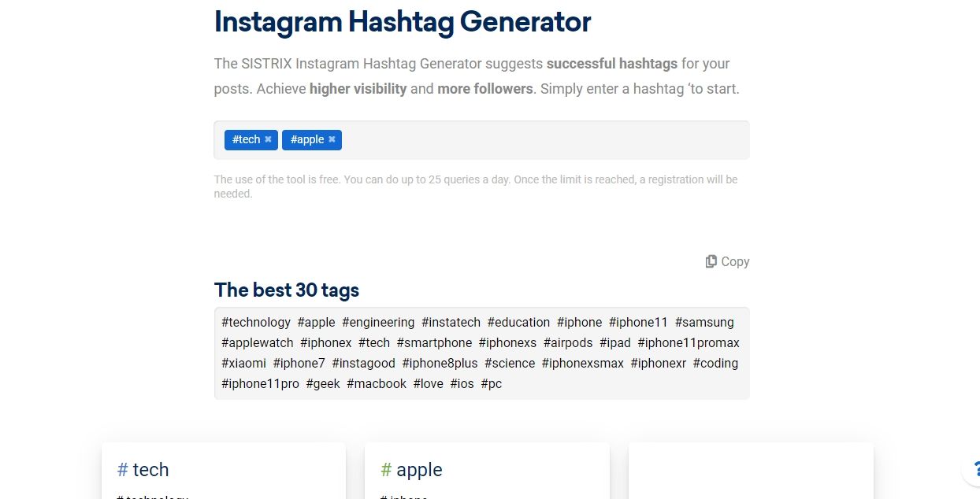Pick the #airpods hashtag

point(568,342)
